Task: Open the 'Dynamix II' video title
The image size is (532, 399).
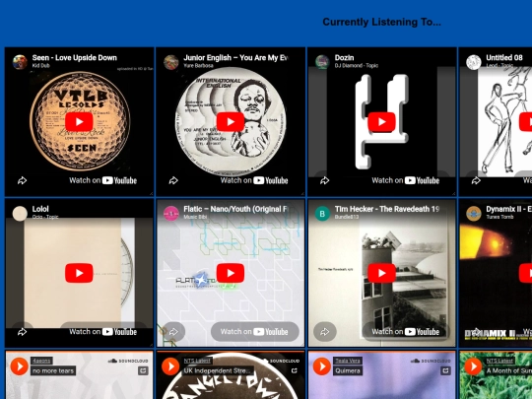Action: click(508, 209)
